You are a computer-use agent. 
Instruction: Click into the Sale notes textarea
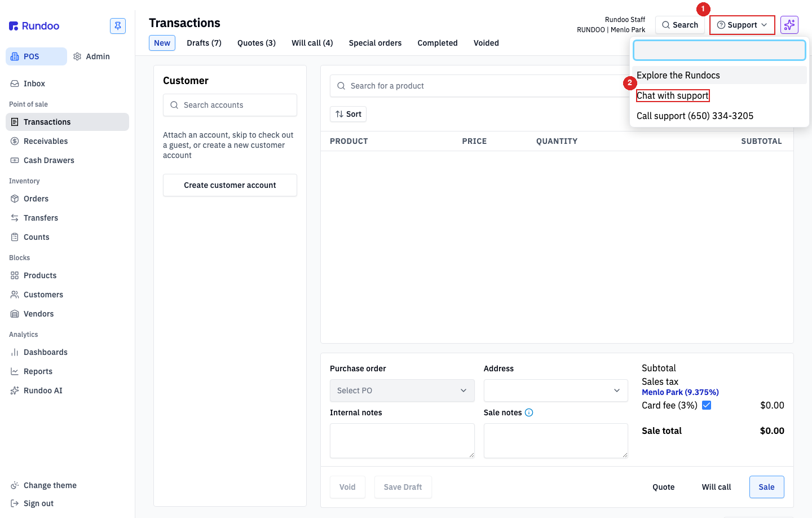(x=556, y=441)
